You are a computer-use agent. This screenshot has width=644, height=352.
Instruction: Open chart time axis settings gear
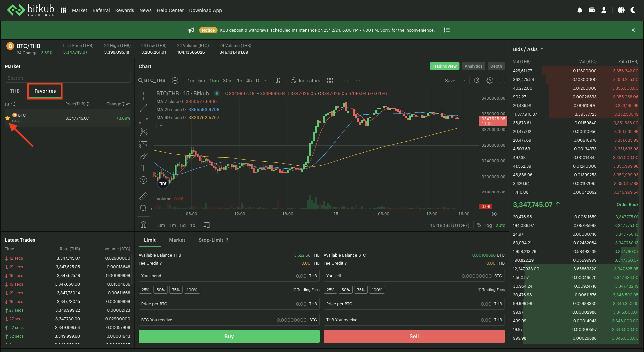(x=494, y=214)
